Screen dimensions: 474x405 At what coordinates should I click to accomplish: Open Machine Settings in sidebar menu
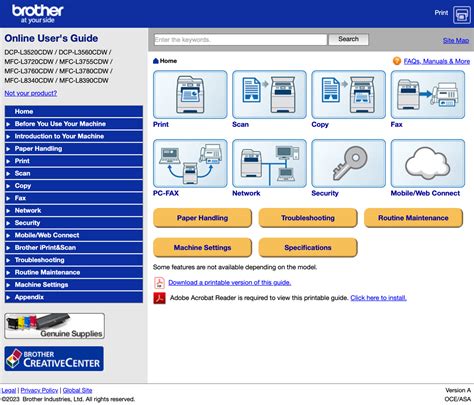click(x=74, y=285)
